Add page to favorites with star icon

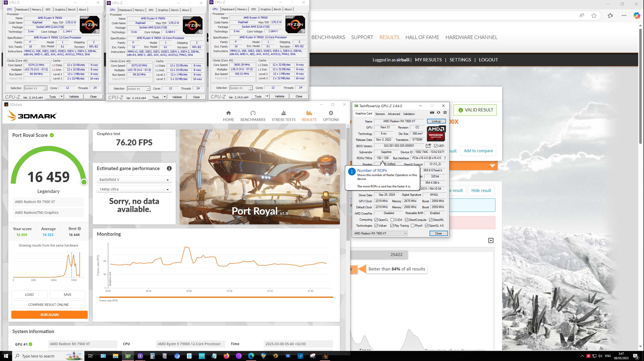coord(594,16)
